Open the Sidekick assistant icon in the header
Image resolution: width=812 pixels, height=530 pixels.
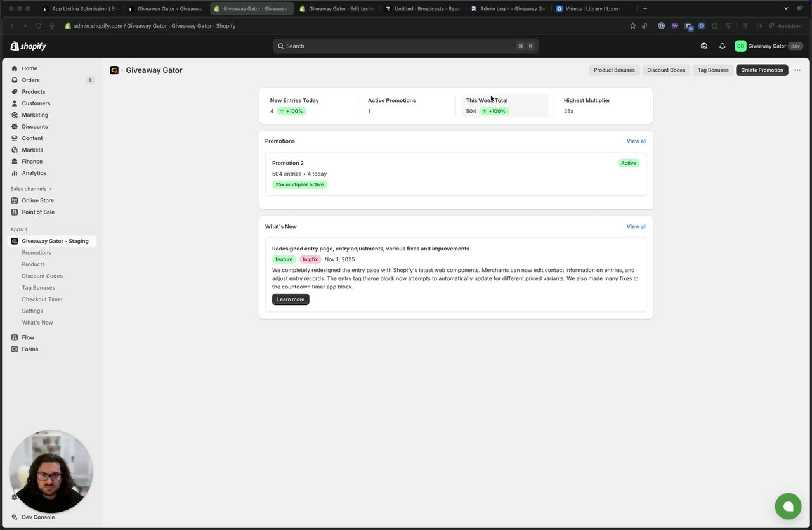(704, 46)
